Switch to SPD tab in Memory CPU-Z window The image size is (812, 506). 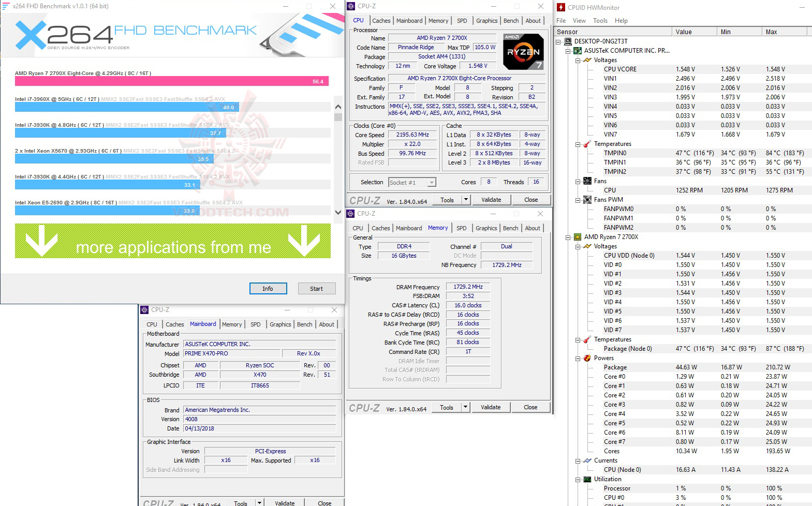pyautogui.click(x=462, y=228)
